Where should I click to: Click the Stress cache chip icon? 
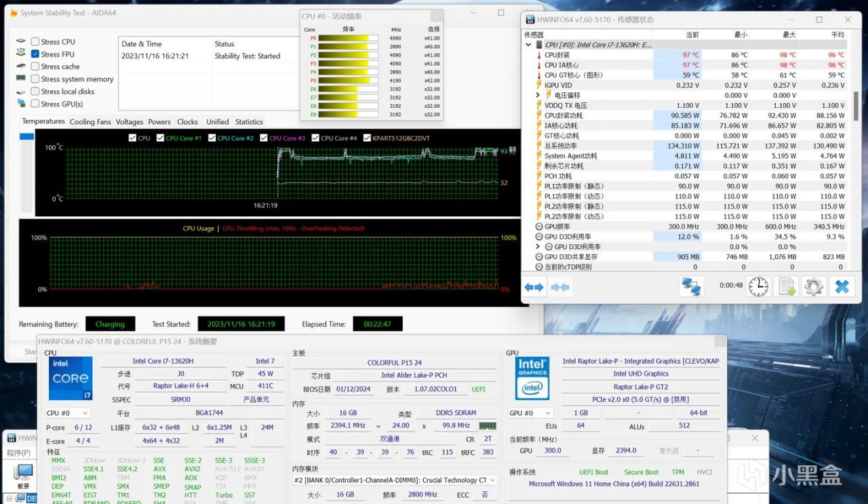tap(21, 66)
